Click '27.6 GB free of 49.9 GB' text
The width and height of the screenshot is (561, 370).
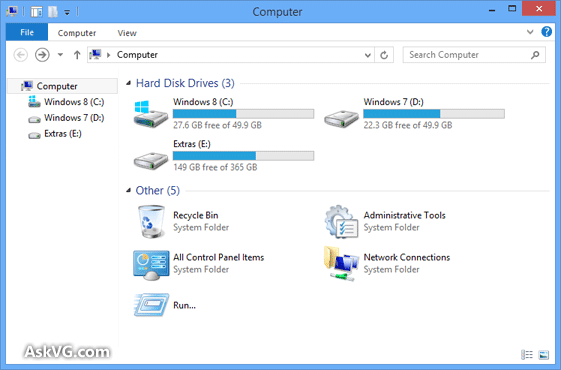(218, 125)
